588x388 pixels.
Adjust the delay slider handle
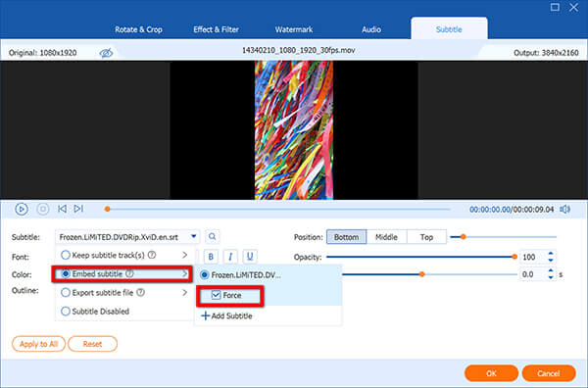(x=421, y=274)
